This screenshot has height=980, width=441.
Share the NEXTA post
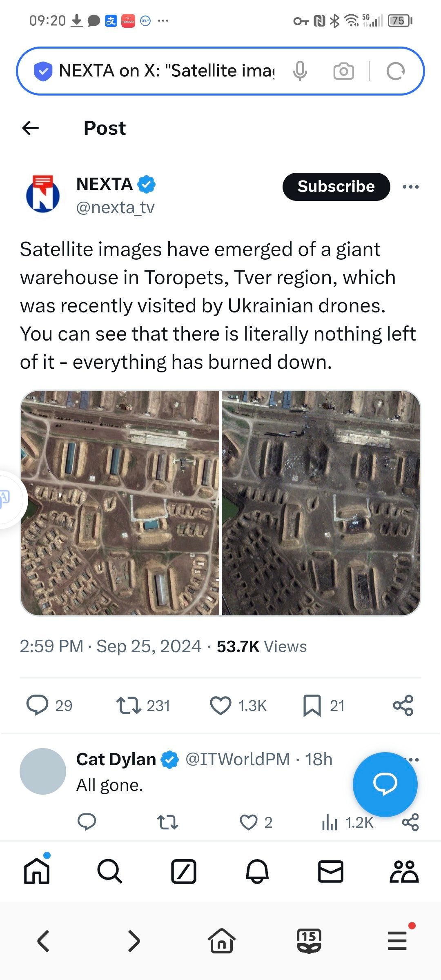point(403,706)
